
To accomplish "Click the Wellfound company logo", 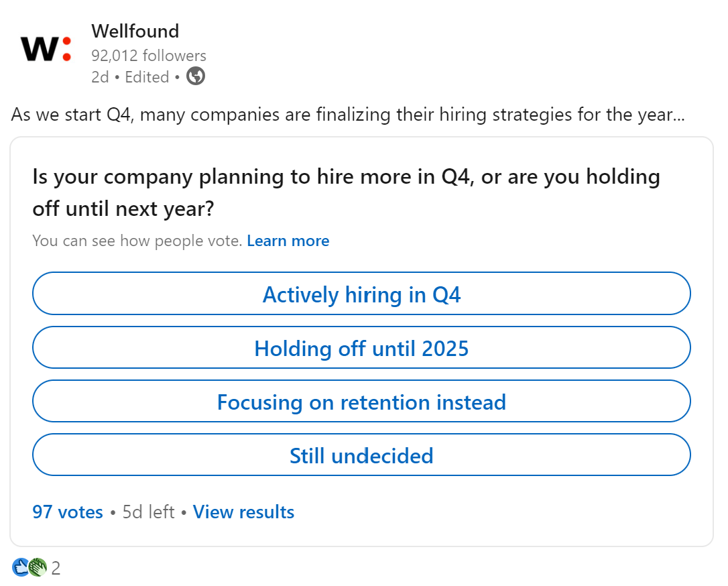I will [x=46, y=49].
